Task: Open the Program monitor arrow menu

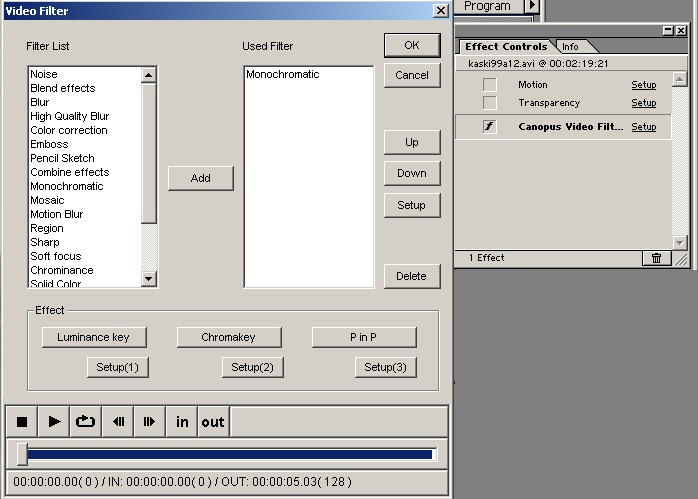Action: click(x=532, y=6)
